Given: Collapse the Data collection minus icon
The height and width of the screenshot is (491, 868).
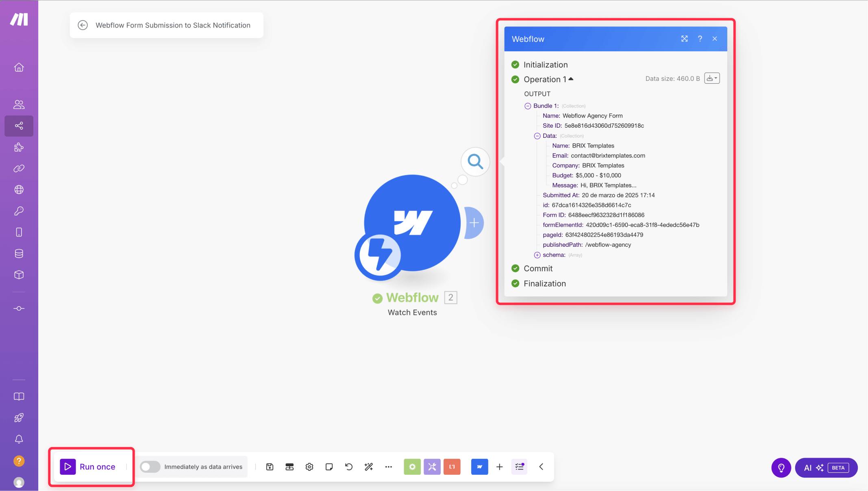Looking at the screenshot, I should tap(537, 136).
